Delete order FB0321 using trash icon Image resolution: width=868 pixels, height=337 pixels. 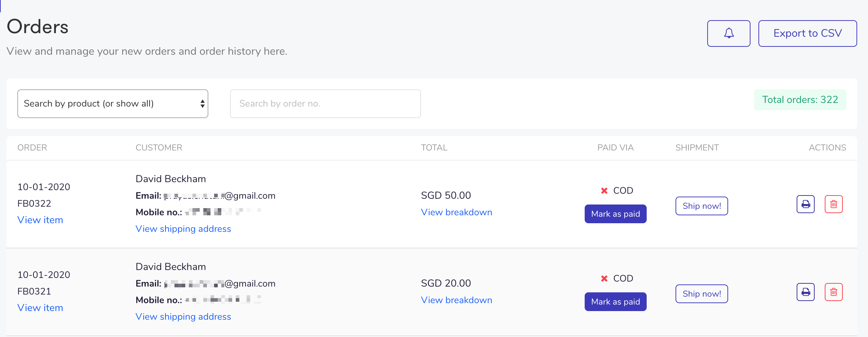[834, 292]
